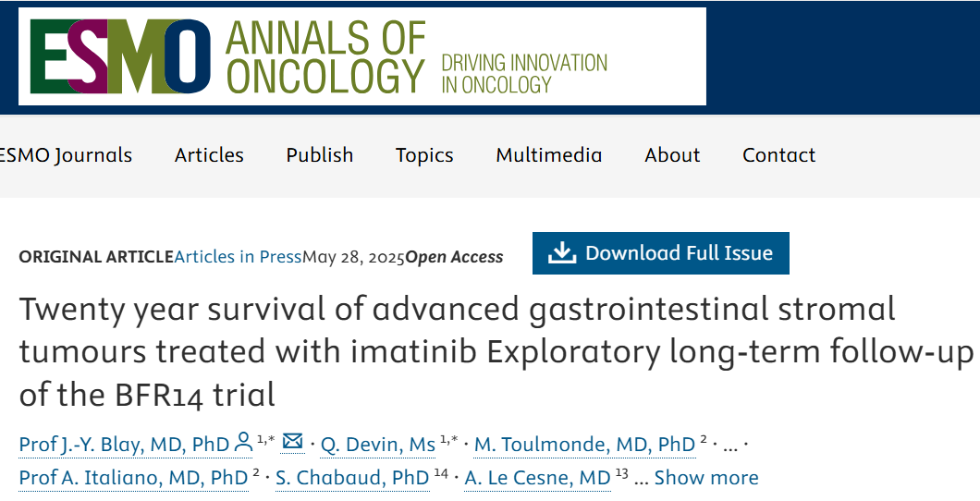Select author A. Le Cesne, MD
The height and width of the screenshot is (501, 980).
537,478
